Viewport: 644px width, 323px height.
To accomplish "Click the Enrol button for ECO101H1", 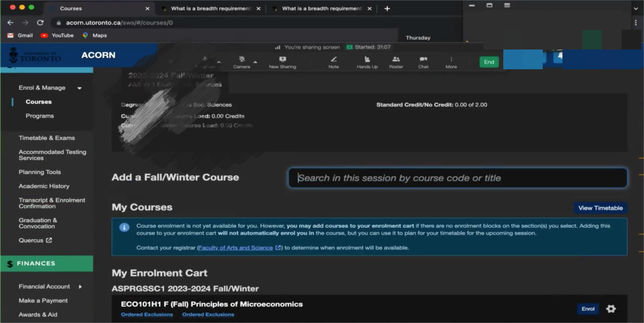I will click(x=588, y=309).
